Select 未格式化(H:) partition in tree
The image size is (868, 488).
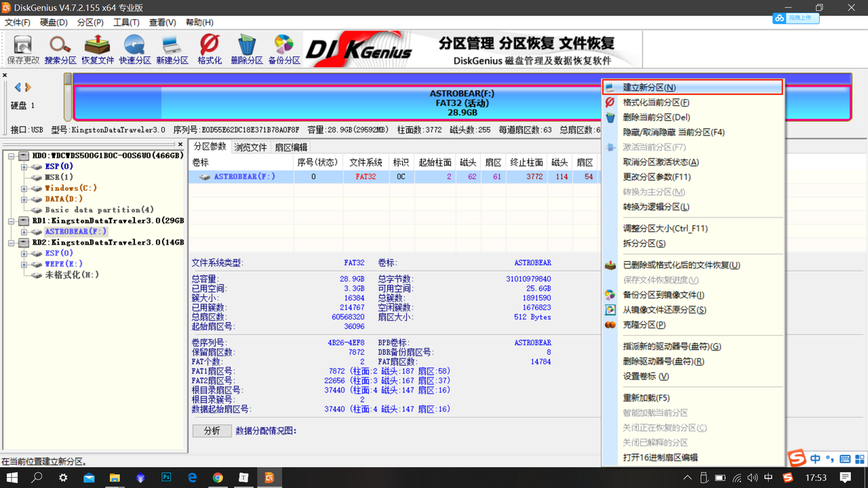click(72, 275)
